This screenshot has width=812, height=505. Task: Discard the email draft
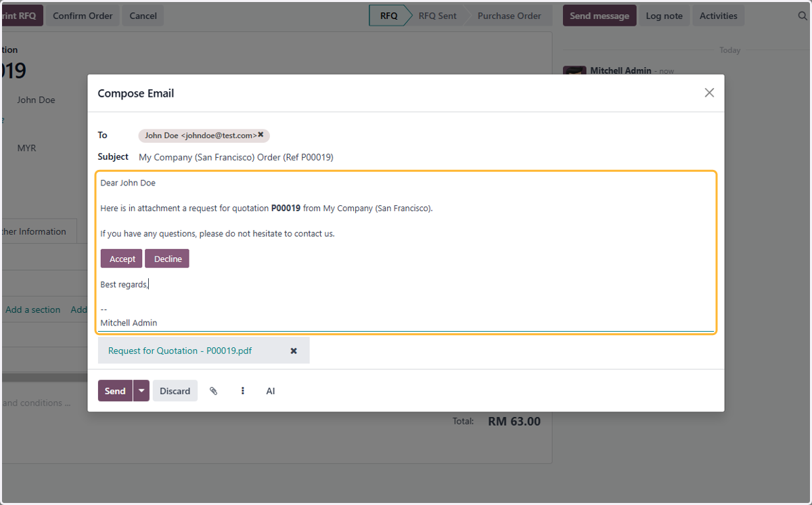click(x=175, y=391)
